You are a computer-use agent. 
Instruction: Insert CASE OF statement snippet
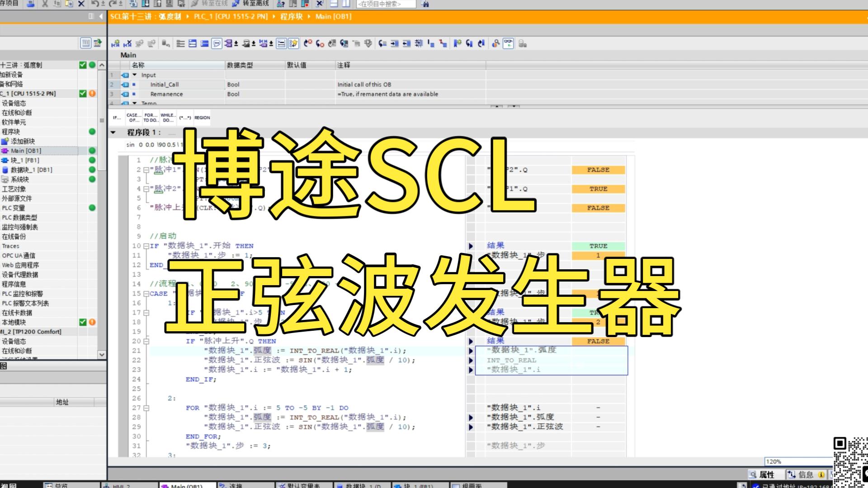point(134,117)
